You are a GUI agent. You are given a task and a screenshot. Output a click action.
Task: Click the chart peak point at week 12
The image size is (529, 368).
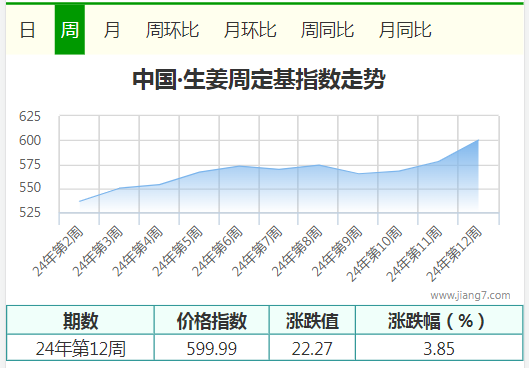point(478,140)
